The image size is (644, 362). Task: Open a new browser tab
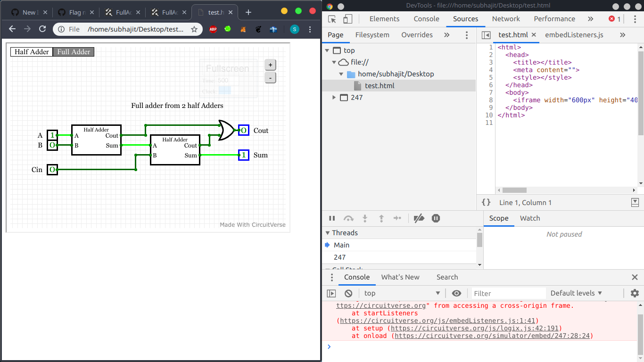pos(248,12)
